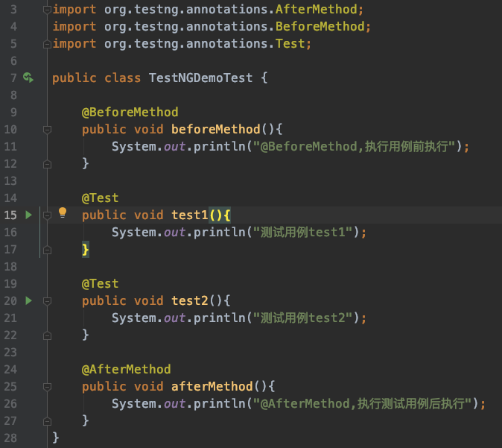Image resolution: width=502 pixels, height=448 pixels.
Task: Click the import fold end marker on line 5
Action: point(47,44)
